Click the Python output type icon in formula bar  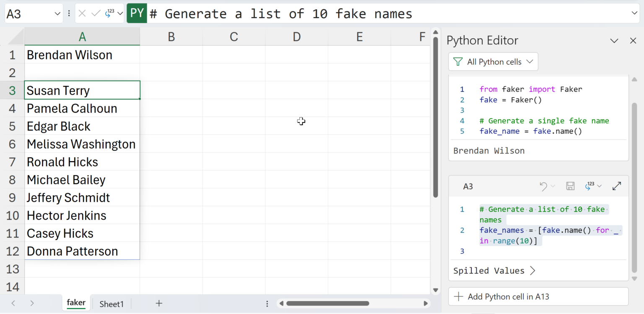(110, 13)
